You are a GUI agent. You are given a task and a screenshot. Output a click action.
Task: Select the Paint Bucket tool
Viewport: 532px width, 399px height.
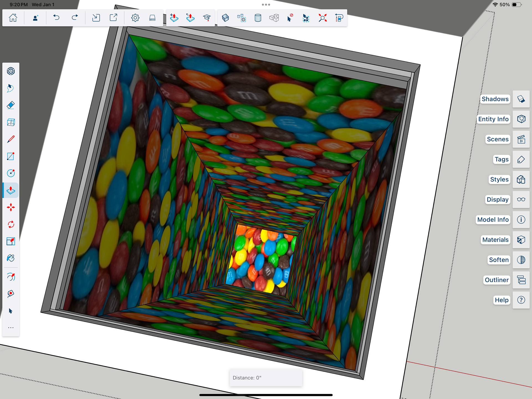click(x=11, y=258)
